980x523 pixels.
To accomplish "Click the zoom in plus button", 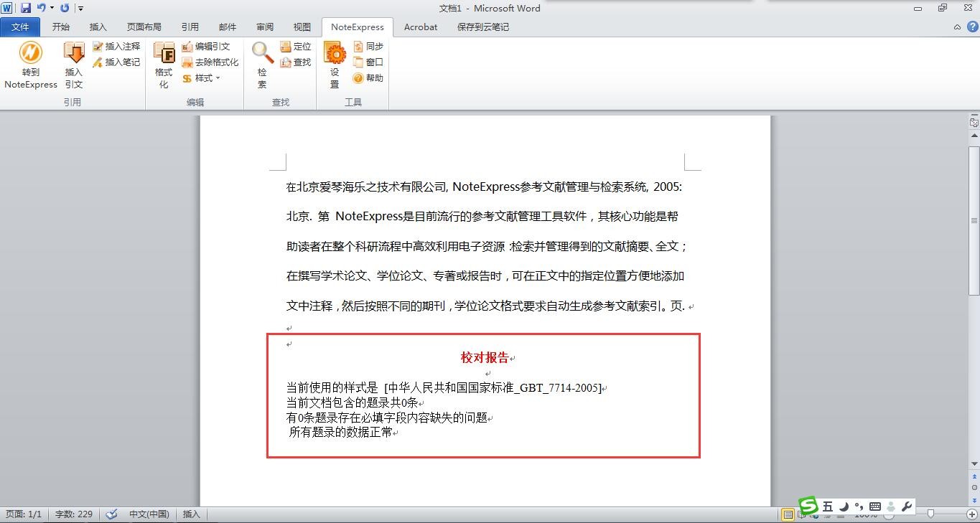I will (973, 514).
